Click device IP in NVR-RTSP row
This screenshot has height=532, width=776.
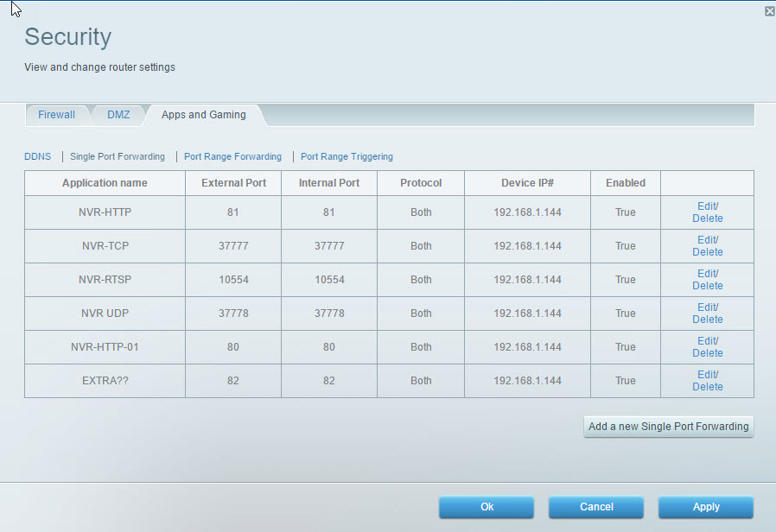tap(528, 279)
